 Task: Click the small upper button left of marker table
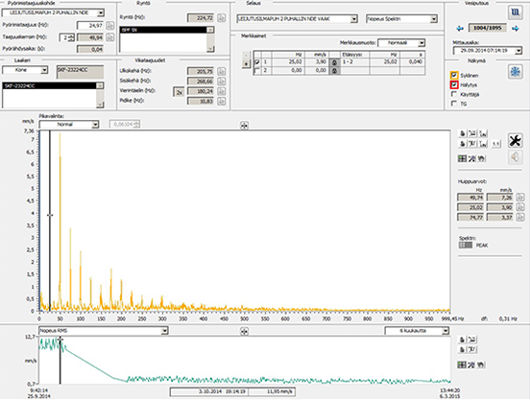[x=246, y=55]
